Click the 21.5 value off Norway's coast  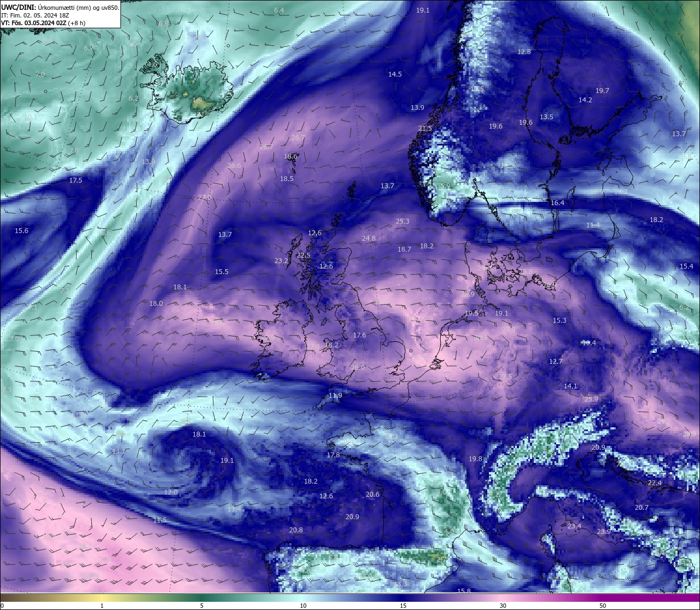pos(425,129)
